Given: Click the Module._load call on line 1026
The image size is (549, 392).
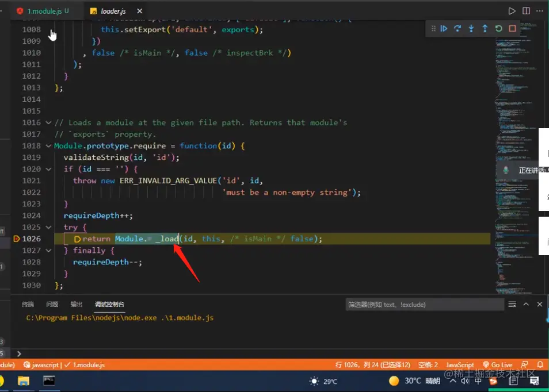Looking at the screenshot, I should (x=147, y=239).
